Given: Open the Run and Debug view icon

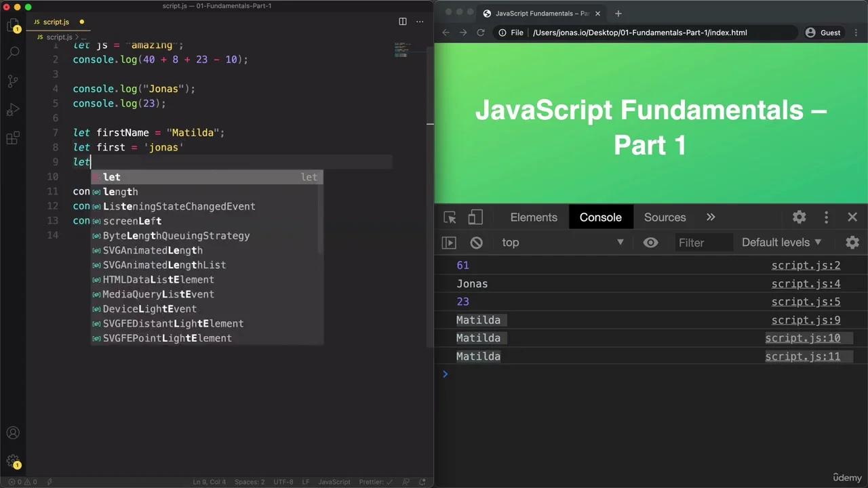Looking at the screenshot, I should 13,110.
